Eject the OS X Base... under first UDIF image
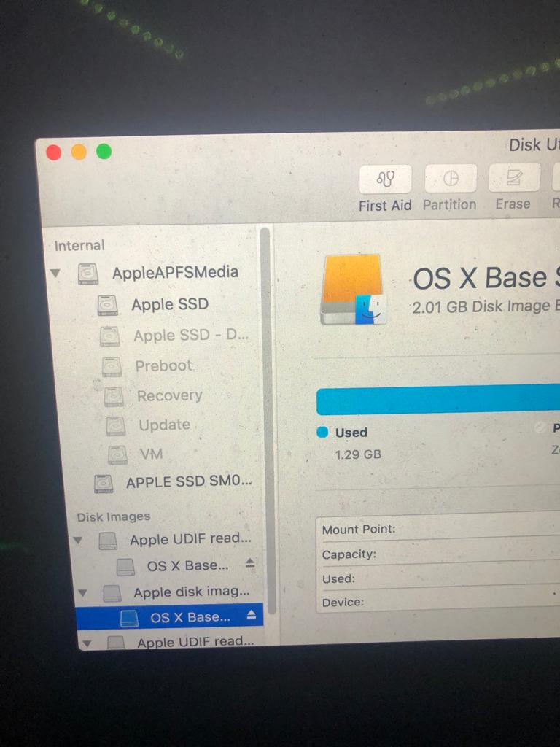This screenshot has width=560, height=747. [250, 564]
